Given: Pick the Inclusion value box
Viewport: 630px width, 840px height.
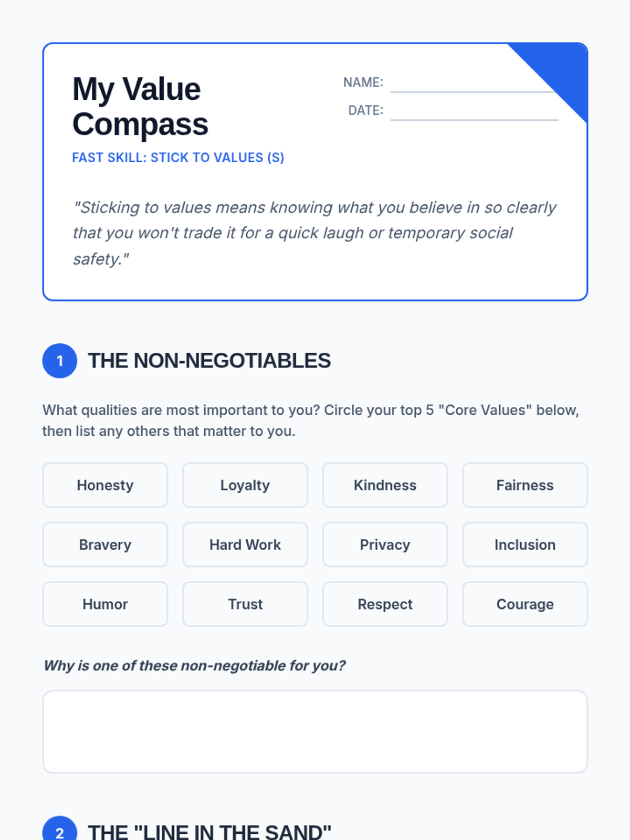Looking at the screenshot, I should (525, 544).
